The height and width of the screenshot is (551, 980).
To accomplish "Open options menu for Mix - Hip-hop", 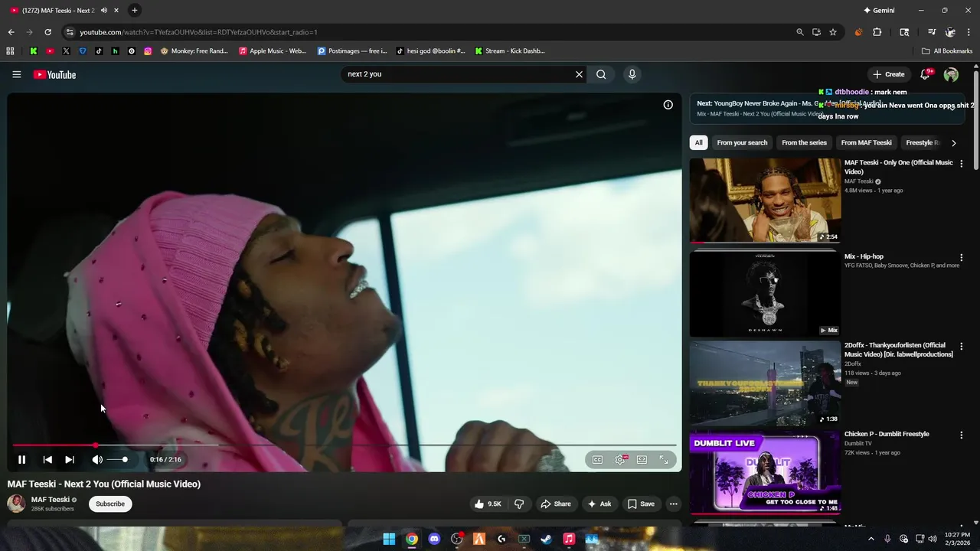I will click(961, 258).
